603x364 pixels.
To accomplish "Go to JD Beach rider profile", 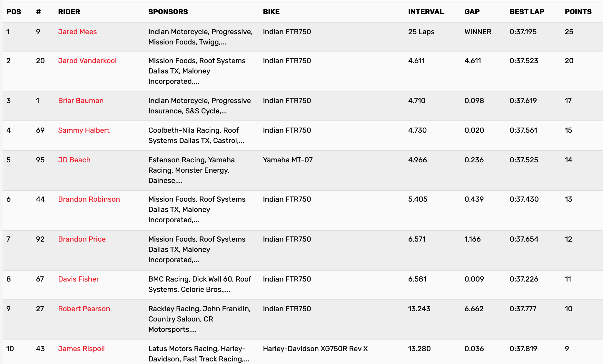I will tap(74, 160).
